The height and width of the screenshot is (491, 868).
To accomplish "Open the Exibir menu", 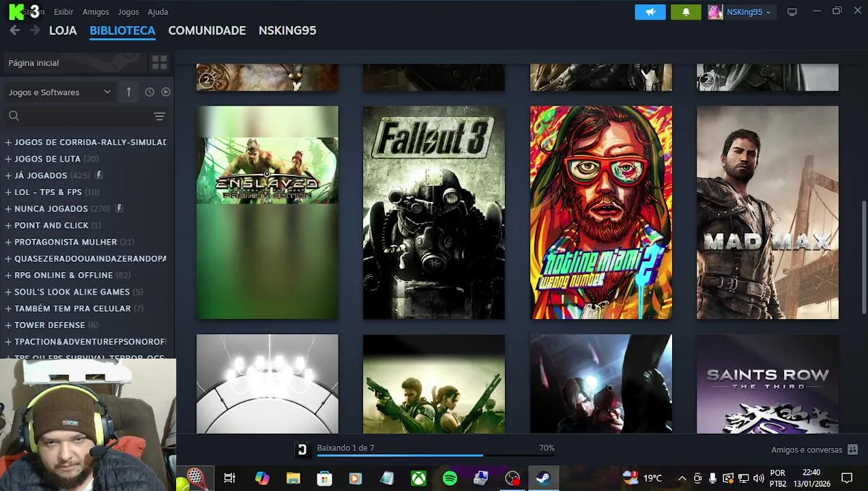I will coord(63,12).
